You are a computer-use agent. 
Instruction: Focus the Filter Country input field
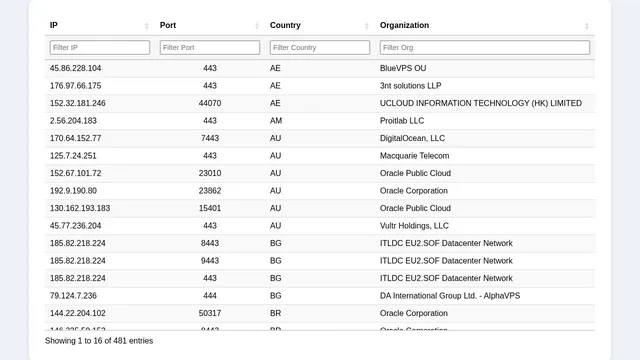click(x=320, y=47)
